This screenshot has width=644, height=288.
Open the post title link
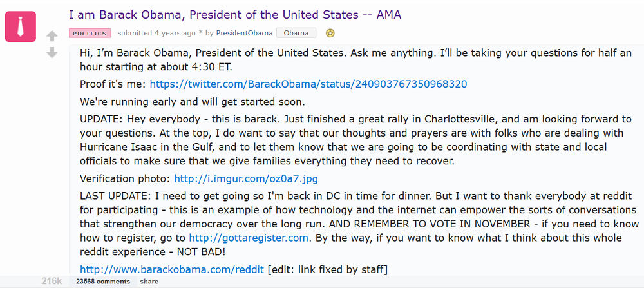coord(244,14)
